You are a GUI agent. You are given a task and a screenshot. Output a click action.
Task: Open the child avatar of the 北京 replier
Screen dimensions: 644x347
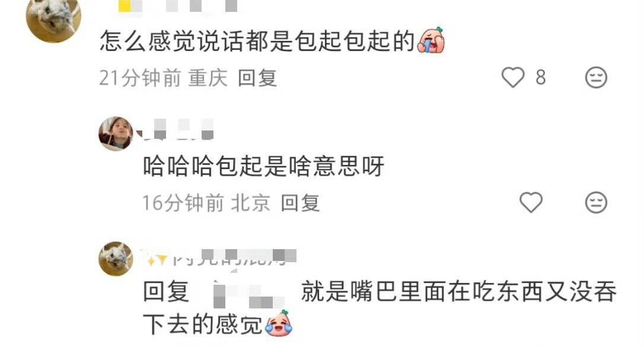pos(116,134)
